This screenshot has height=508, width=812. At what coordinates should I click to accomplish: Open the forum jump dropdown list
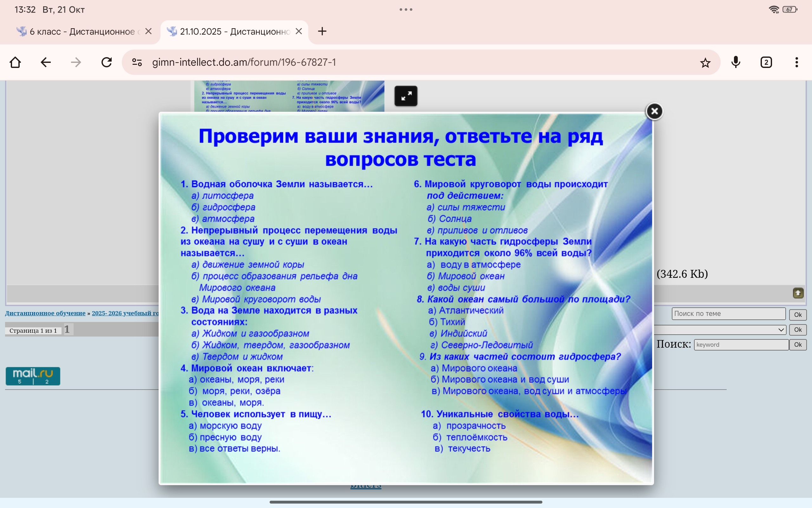click(720, 330)
